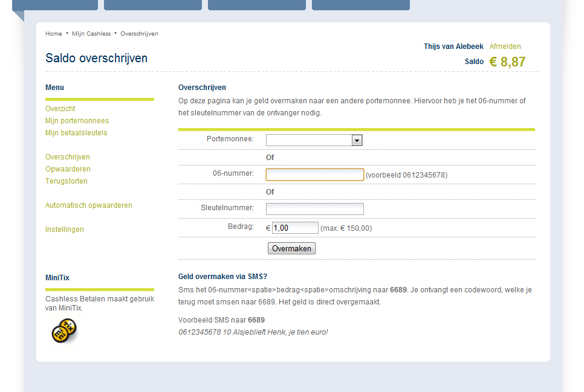Click the first blue top navigation tab
This screenshot has width=584, height=392.
(x=55, y=5)
